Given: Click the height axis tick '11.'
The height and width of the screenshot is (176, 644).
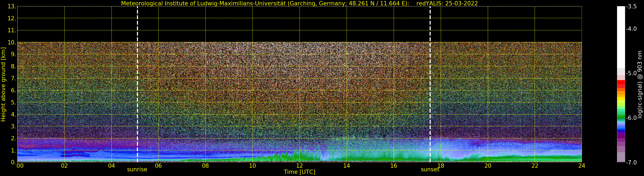Looking at the screenshot, I should pyautogui.click(x=12, y=31).
